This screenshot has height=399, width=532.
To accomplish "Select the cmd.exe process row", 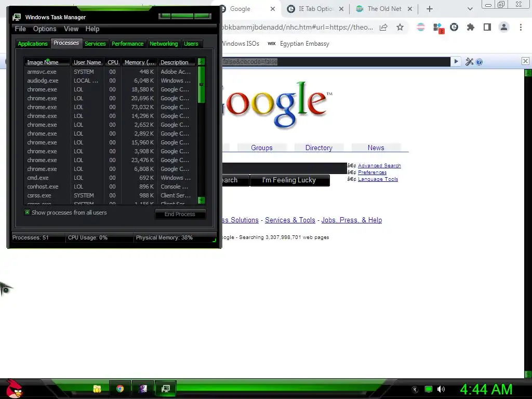I will 110,178.
